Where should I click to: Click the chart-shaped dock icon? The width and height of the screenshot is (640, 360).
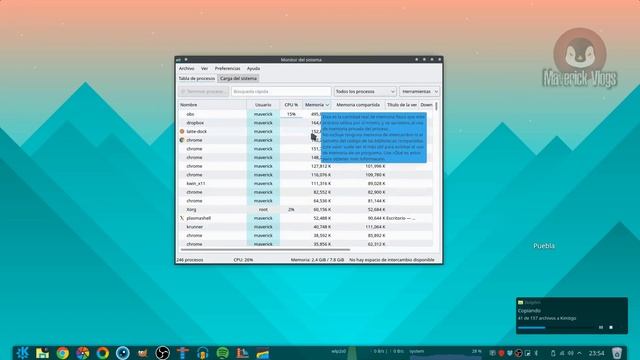point(242,353)
